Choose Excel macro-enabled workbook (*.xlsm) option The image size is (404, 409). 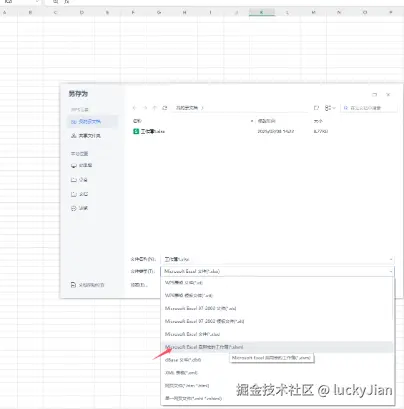[277, 347]
